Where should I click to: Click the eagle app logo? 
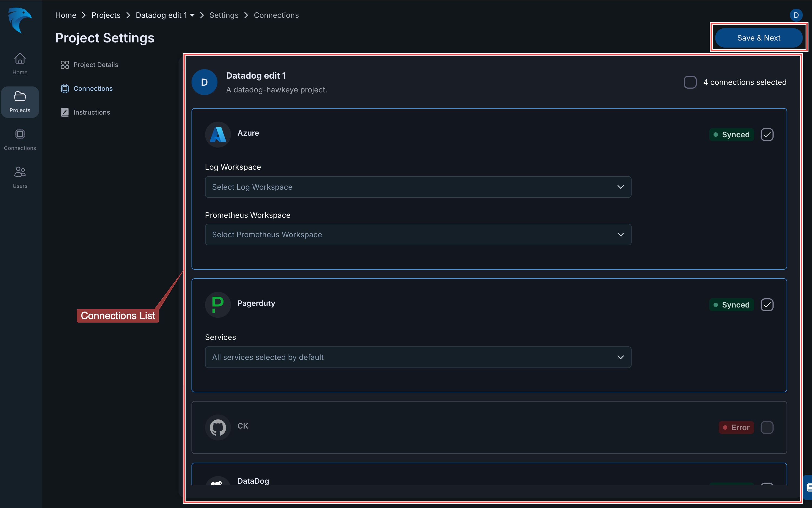(x=19, y=20)
